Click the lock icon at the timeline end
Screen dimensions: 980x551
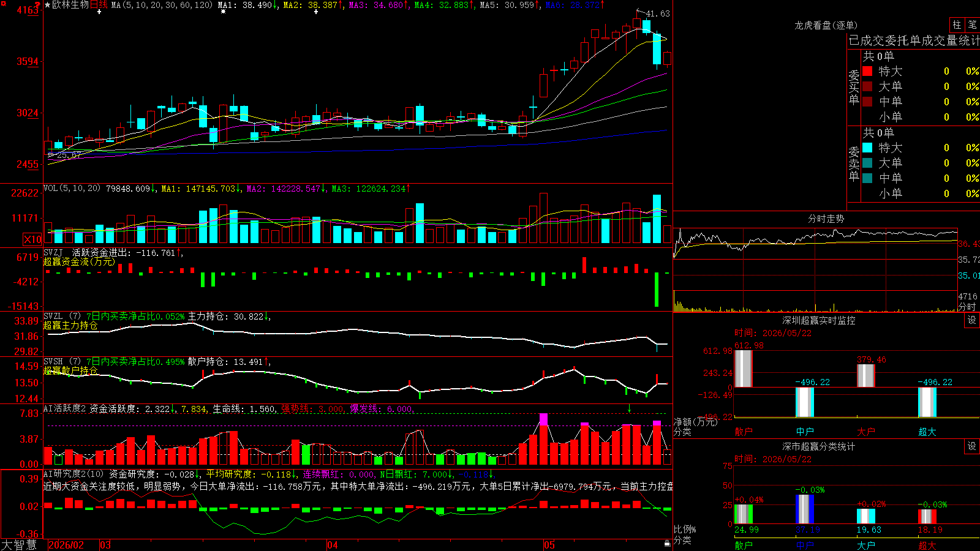pos(667,544)
